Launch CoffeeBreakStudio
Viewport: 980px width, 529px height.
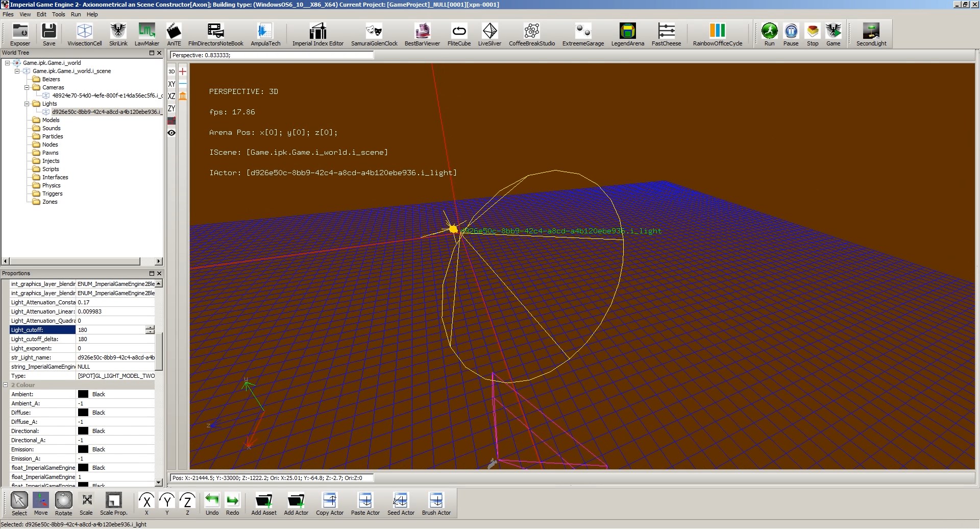[532, 35]
